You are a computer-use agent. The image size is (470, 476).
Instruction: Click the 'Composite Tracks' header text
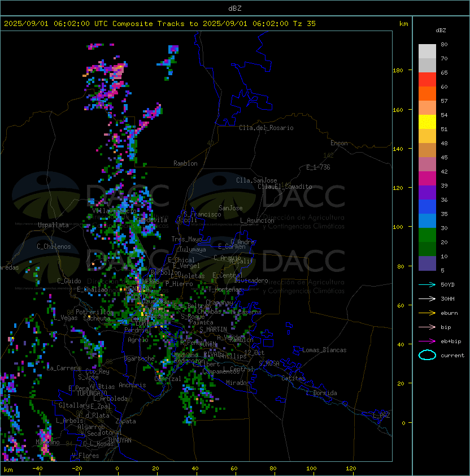tap(149, 24)
